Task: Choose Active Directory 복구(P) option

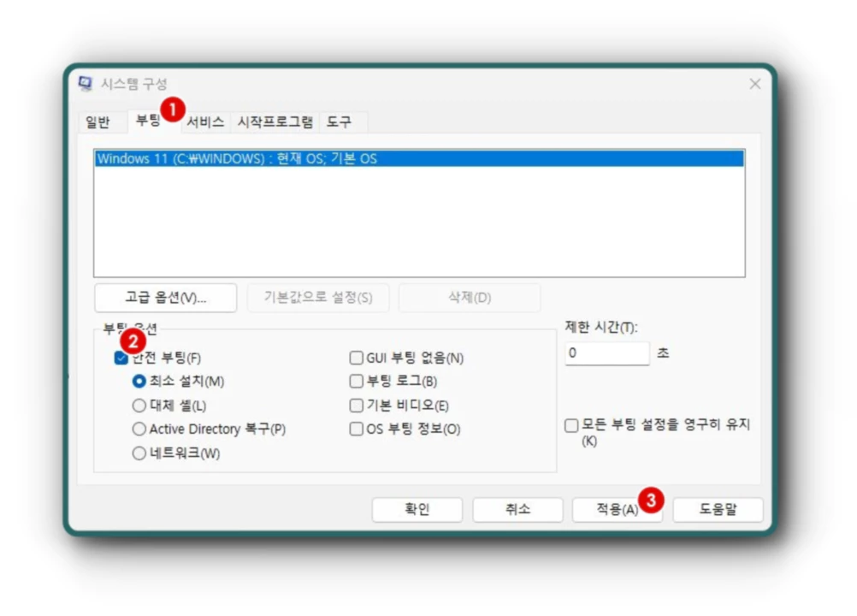Action: pyautogui.click(x=139, y=429)
